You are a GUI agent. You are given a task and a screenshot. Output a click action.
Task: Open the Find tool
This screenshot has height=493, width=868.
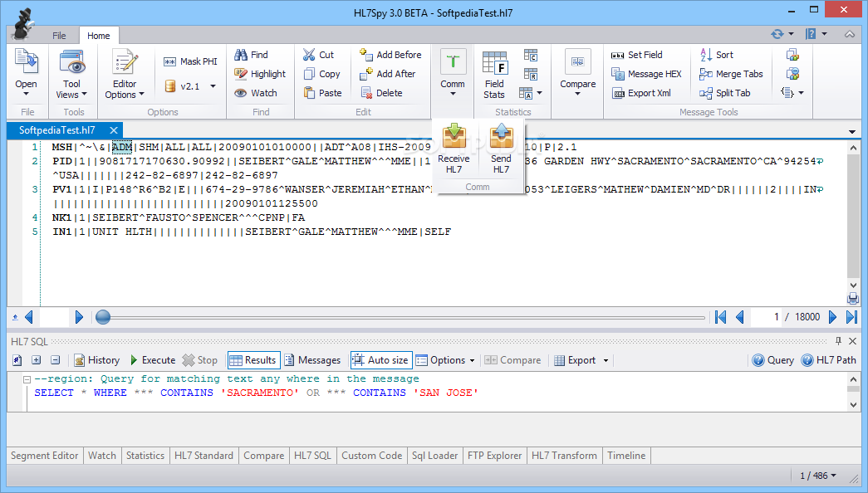coord(252,55)
